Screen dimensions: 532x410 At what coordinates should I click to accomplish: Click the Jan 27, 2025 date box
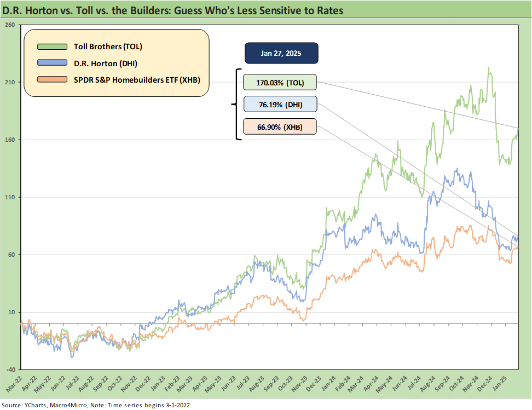pyautogui.click(x=281, y=53)
